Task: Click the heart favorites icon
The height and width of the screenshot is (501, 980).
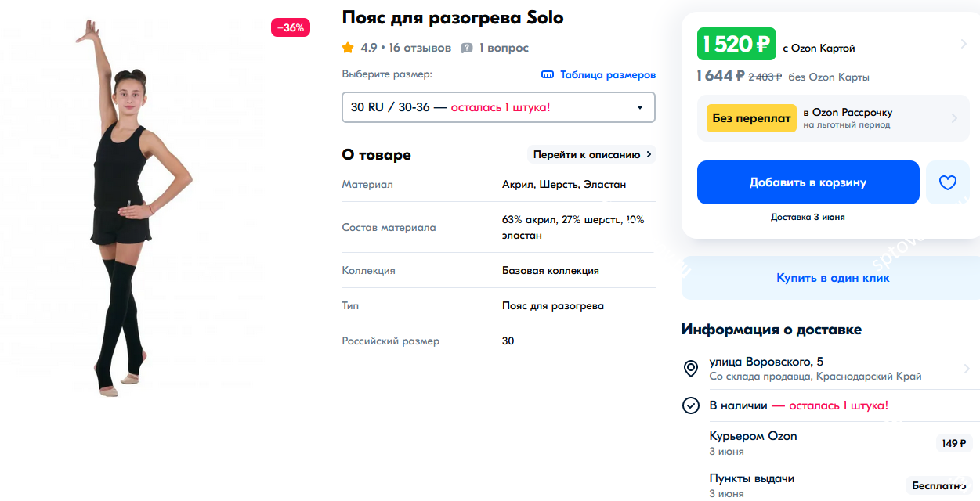Action: point(948,182)
